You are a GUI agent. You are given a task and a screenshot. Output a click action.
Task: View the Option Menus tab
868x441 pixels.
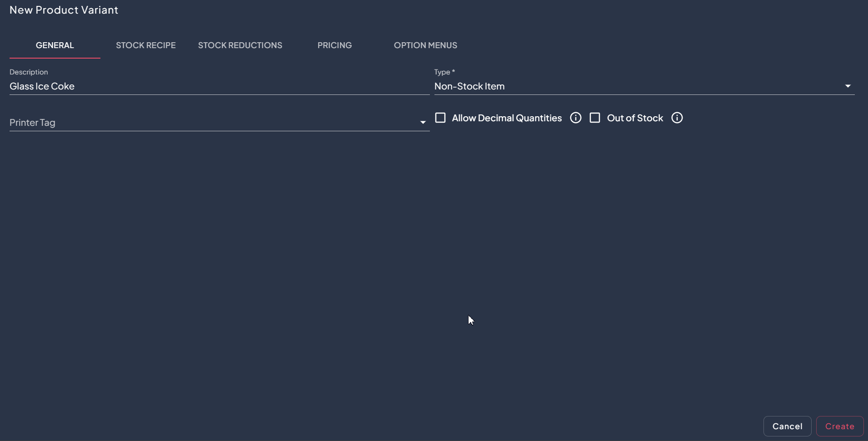[x=425, y=45]
